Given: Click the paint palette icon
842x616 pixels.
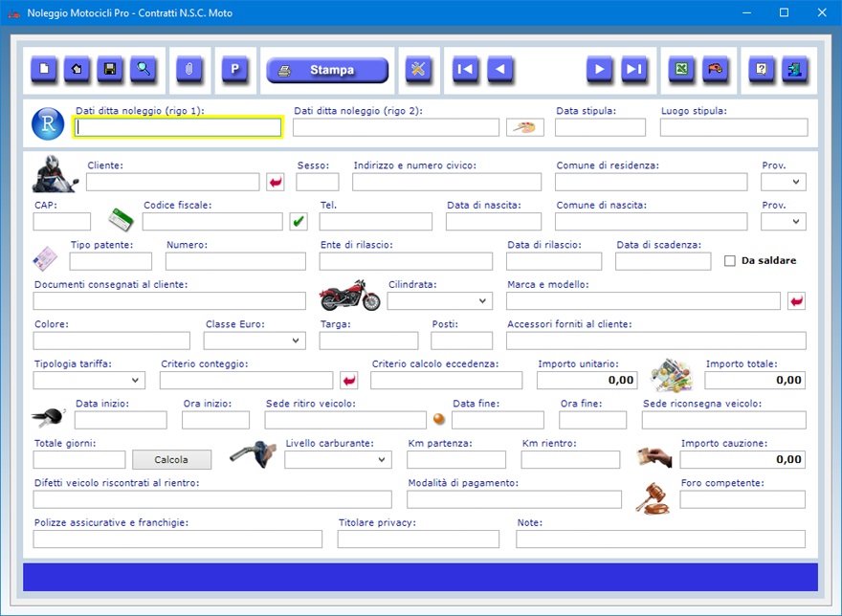Looking at the screenshot, I should click(x=524, y=128).
